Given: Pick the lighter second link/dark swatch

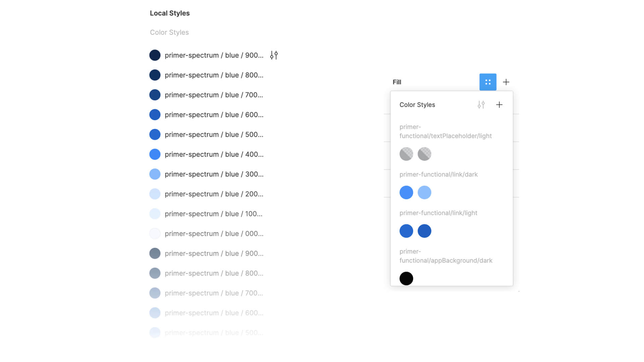Looking at the screenshot, I should tap(424, 192).
